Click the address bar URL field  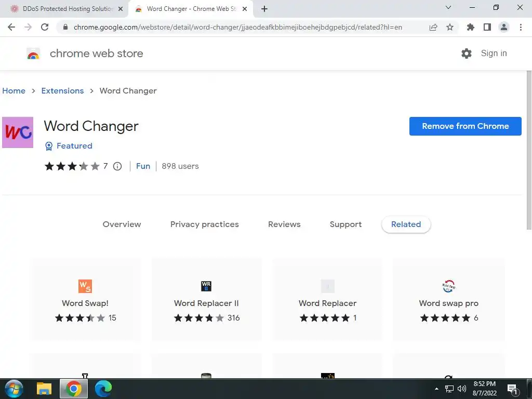click(237, 27)
